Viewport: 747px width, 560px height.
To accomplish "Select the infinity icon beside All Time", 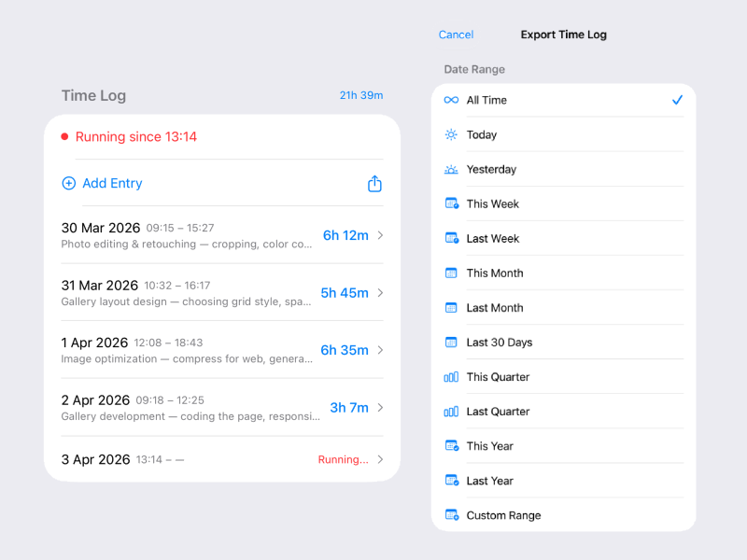I will click(x=451, y=100).
